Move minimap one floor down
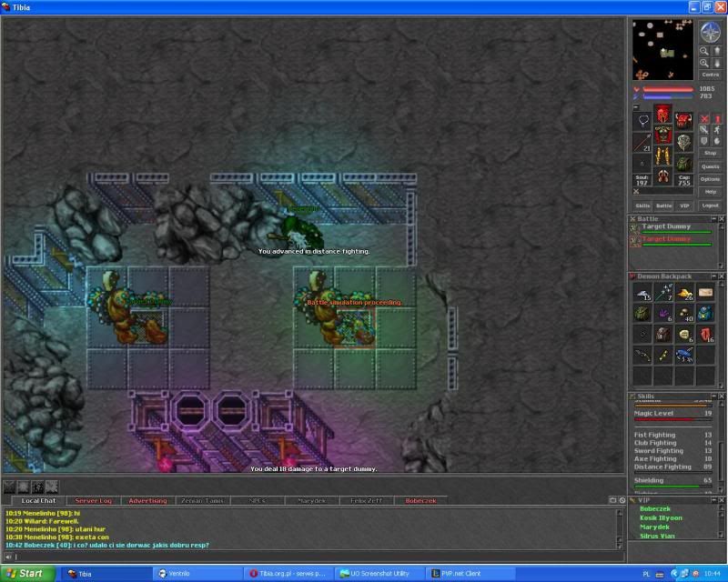Image resolution: width=728 pixels, height=582 pixels. (x=716, y=63)
